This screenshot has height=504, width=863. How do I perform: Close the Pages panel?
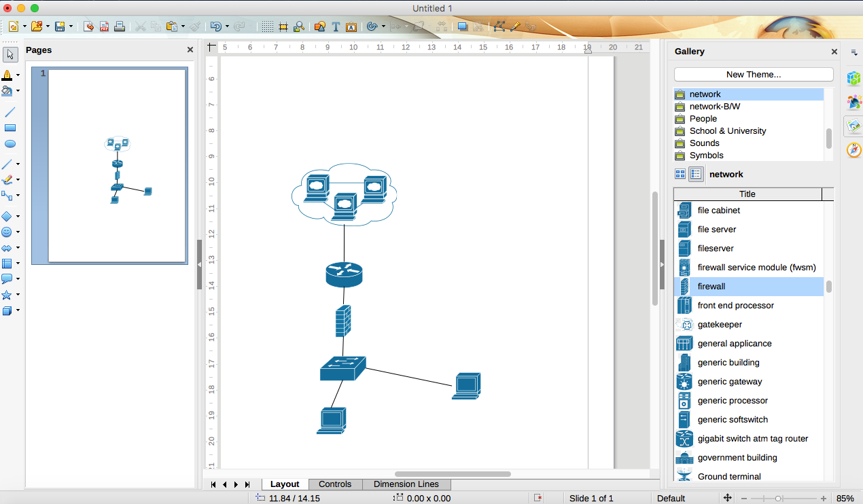[x=190, y=50]
